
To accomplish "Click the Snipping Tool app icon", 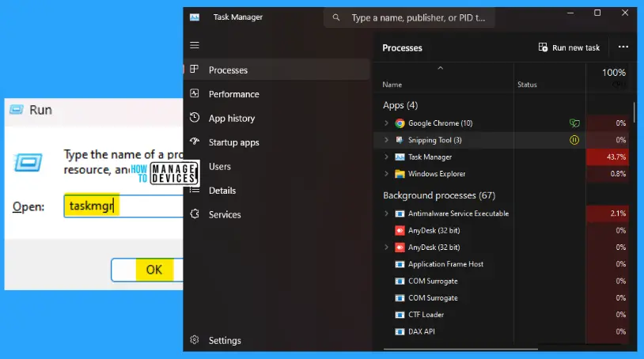I will coord(400,140).
